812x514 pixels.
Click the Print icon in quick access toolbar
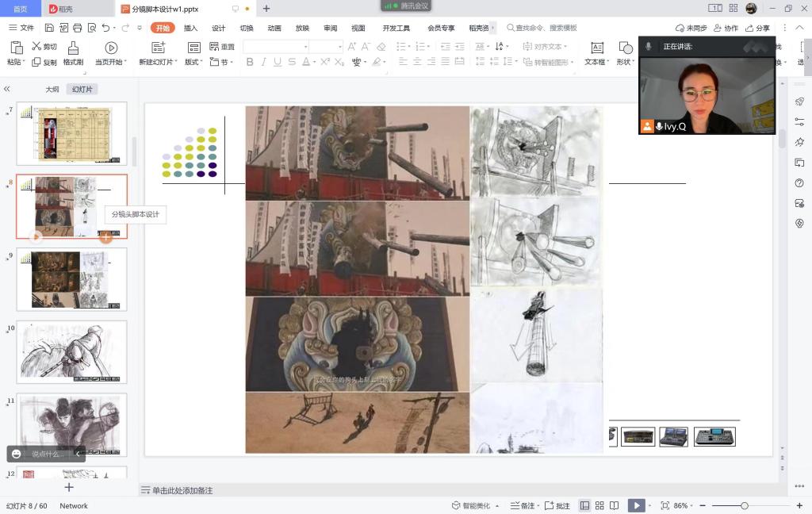pos(78,28)
